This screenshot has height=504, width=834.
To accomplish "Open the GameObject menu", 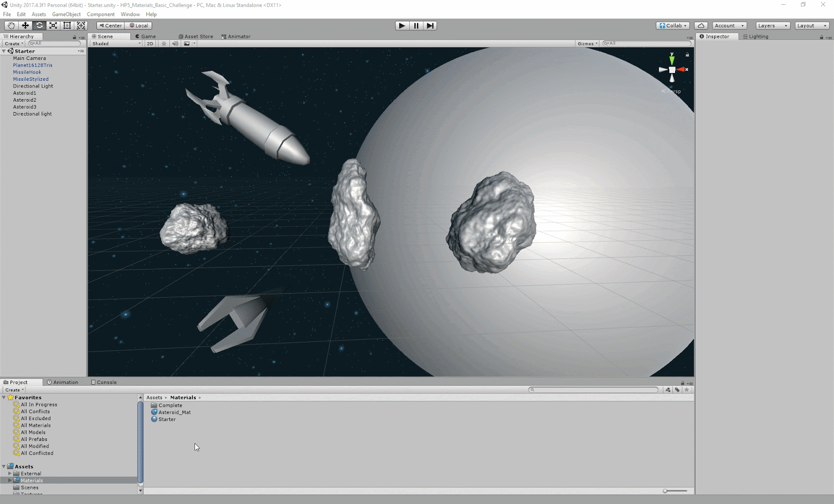I will [x=66, y=14].
